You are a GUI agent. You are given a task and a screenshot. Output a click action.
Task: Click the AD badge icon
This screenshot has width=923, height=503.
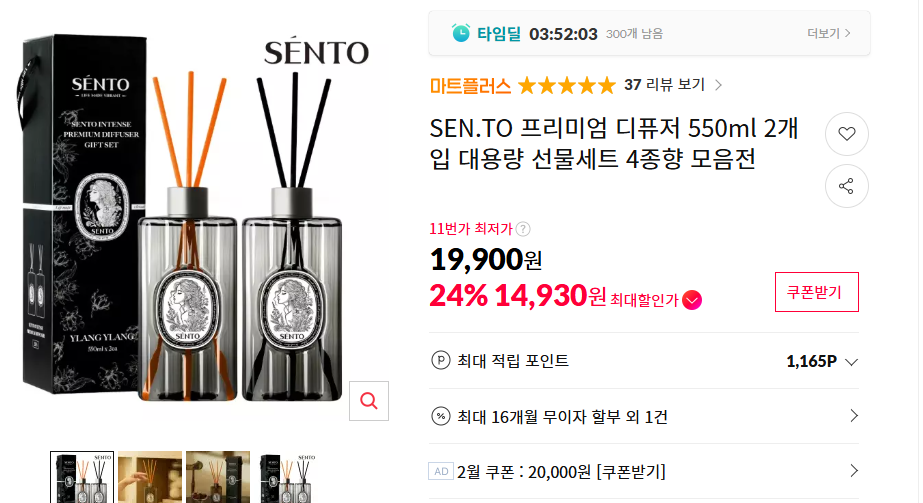pos(441,471)
